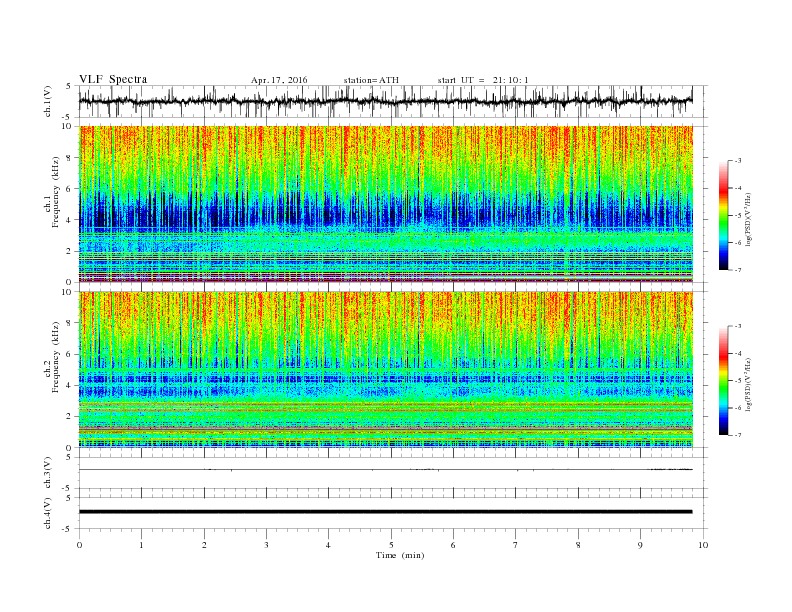This screenshot has height=612, width=792.
Task: Click time axis tick label '8'
Action: pyautogui.click(x=578, y=545)
